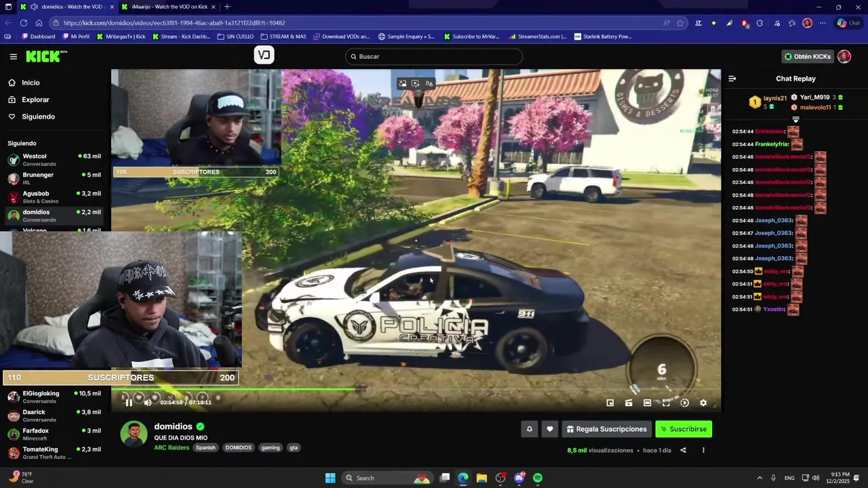Follow domidios with the heart button
The width and height of the screenshot is (868, 488).
tap(550, 429)
